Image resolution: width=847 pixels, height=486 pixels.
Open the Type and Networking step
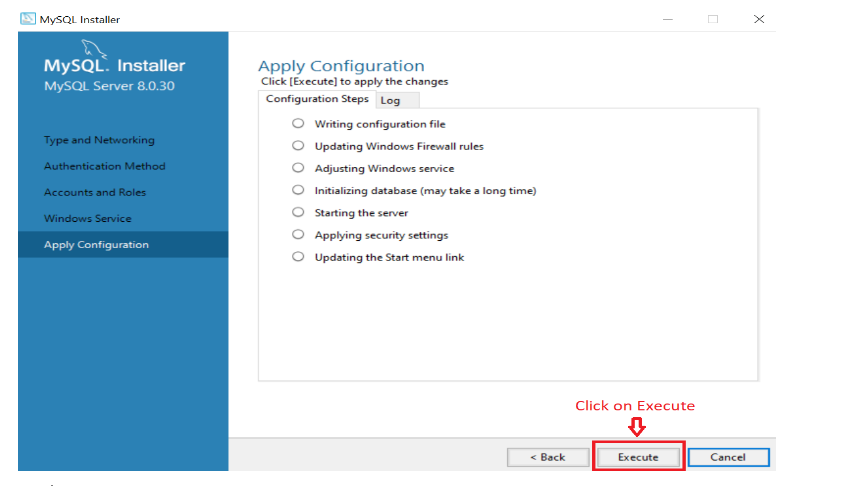click(x=99, y=140)
